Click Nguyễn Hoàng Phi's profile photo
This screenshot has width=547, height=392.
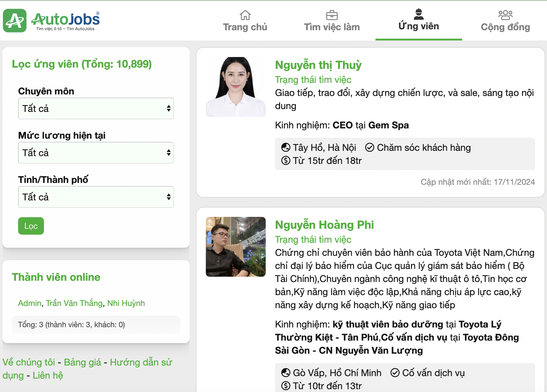(236, 247)
